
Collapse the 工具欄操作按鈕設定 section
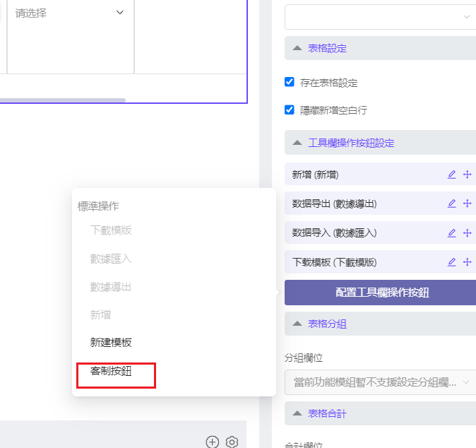click(381, 143)
